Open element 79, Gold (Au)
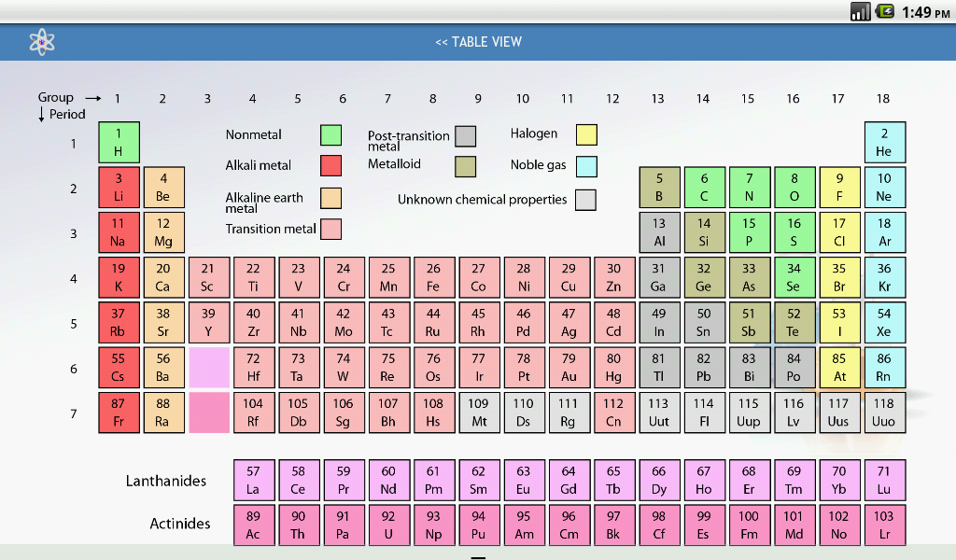The height and width of the screenshot is (560, 956). pyautogui.click(x=569, y=367)
